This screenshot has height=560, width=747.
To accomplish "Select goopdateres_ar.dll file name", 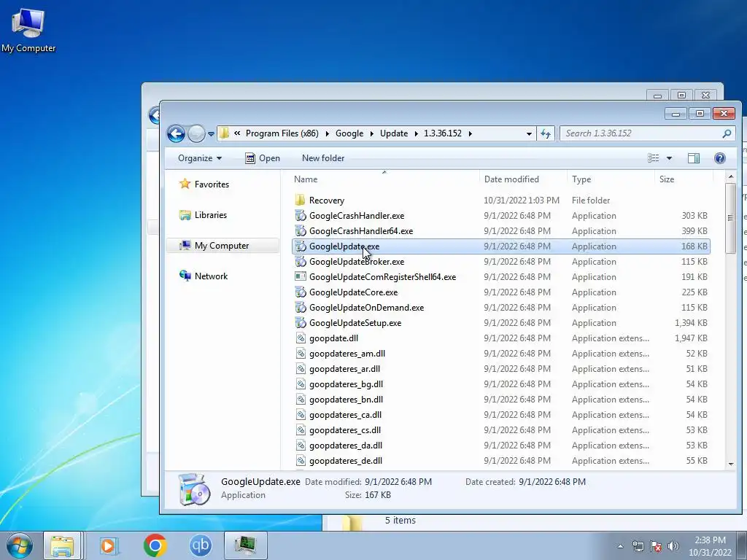I will pyautogui.click(x=344, y=368).
